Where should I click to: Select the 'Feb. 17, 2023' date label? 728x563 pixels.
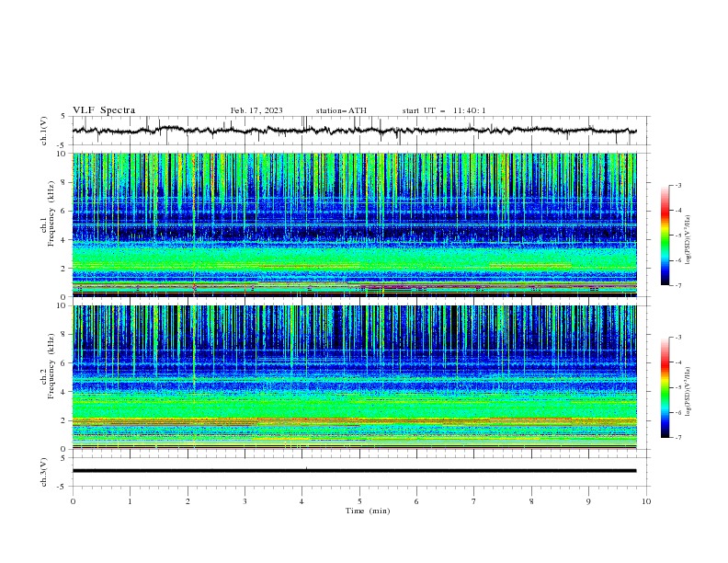click(x=256, y=110)
